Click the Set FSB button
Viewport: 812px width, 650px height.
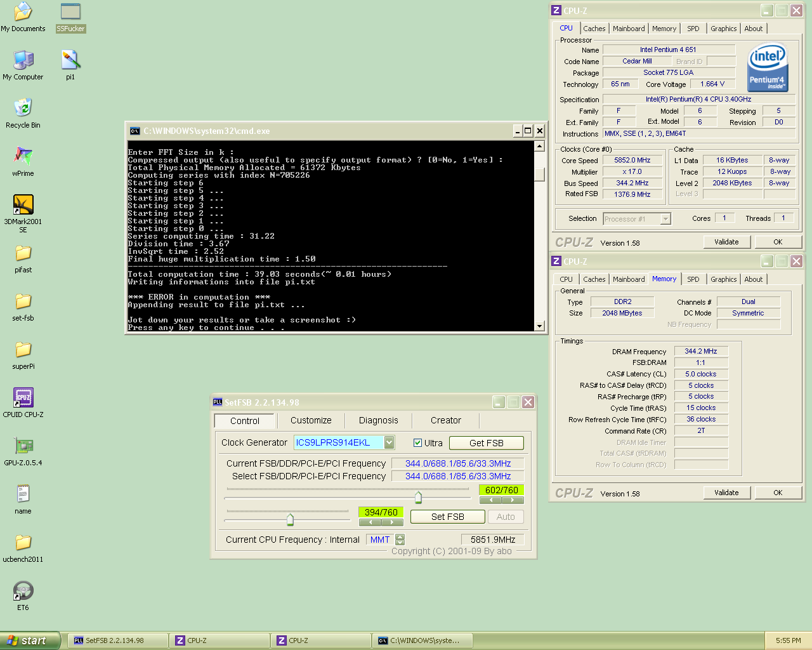(x=448, y=517)
